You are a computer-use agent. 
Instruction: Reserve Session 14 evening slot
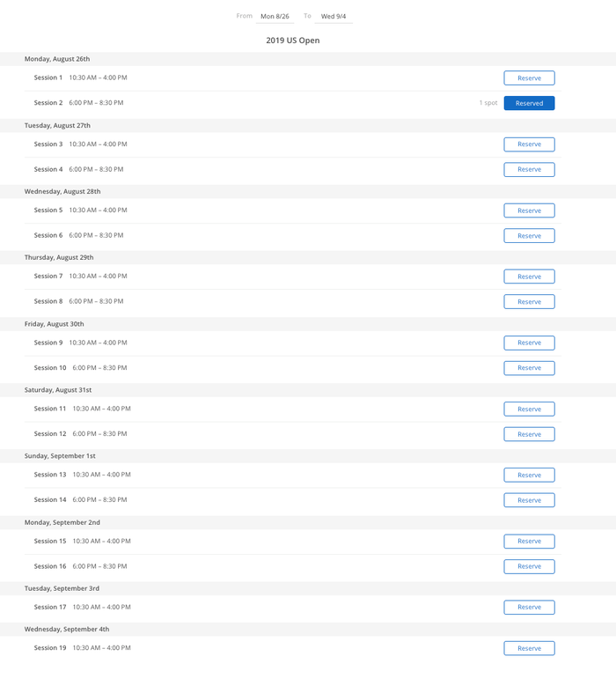[529, 500]
